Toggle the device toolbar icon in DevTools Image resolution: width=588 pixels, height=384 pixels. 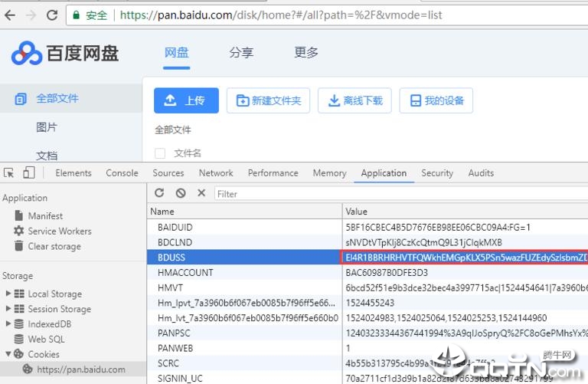[x=29, y=172]
